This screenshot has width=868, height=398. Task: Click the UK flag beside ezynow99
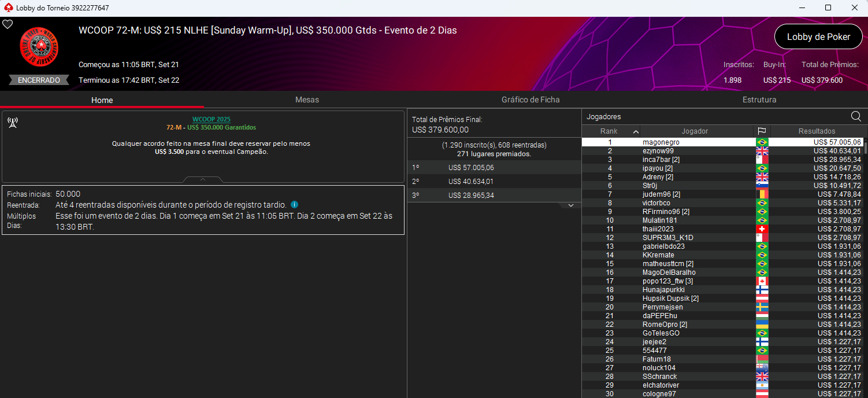click(x=762, y=151)
